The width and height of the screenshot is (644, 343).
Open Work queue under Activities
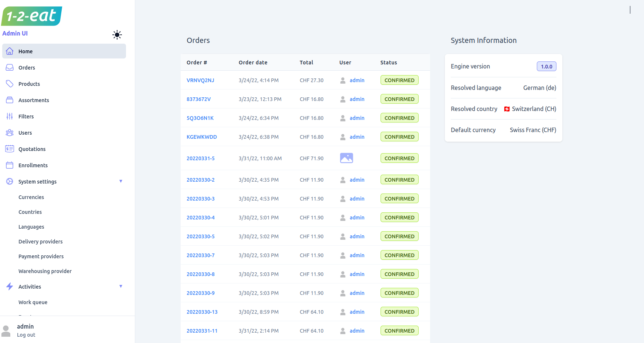pos(33,302)
